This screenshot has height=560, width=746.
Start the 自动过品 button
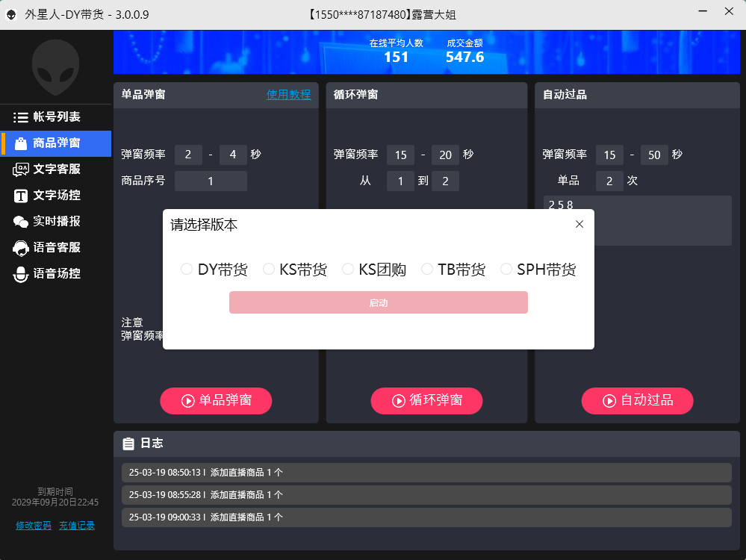point(638,401)
